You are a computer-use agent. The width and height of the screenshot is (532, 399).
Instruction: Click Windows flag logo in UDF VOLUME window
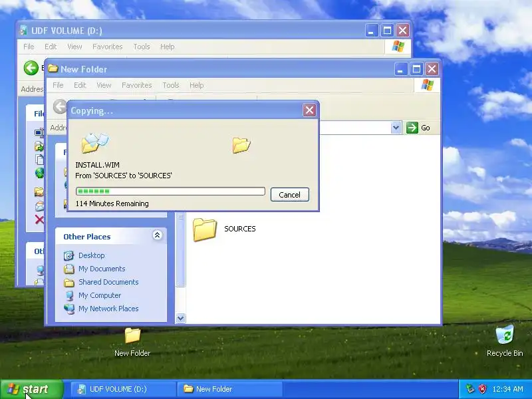click(398, 47)
